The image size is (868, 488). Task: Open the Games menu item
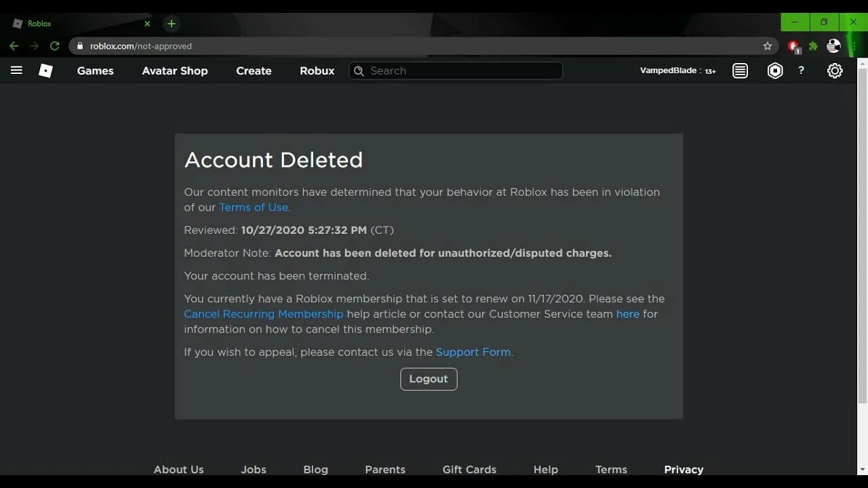[x=95, y=70]
